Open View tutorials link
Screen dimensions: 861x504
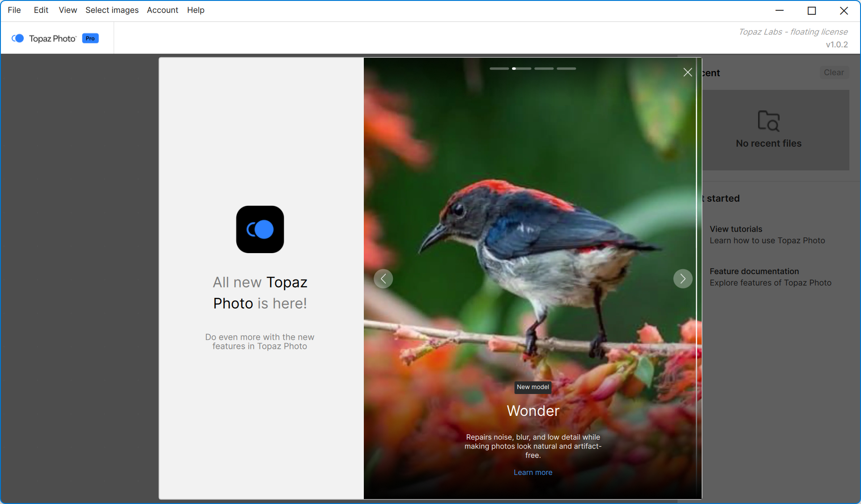pos(736,229)
